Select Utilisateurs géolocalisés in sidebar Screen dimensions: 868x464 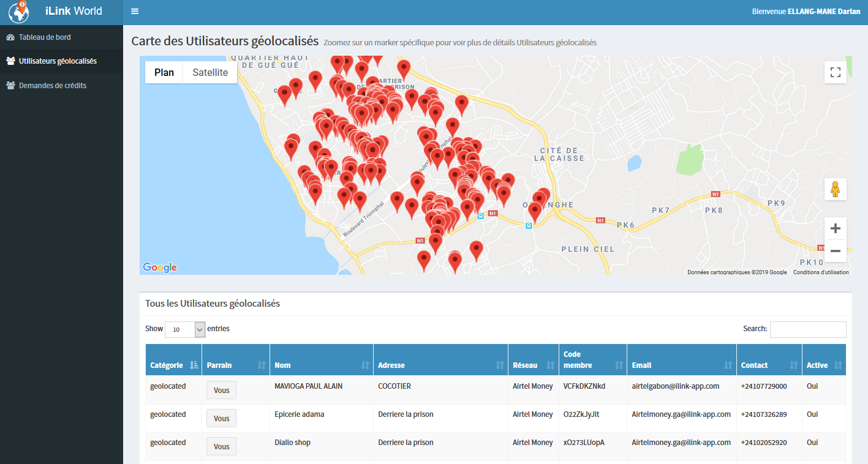pos(58,61)
